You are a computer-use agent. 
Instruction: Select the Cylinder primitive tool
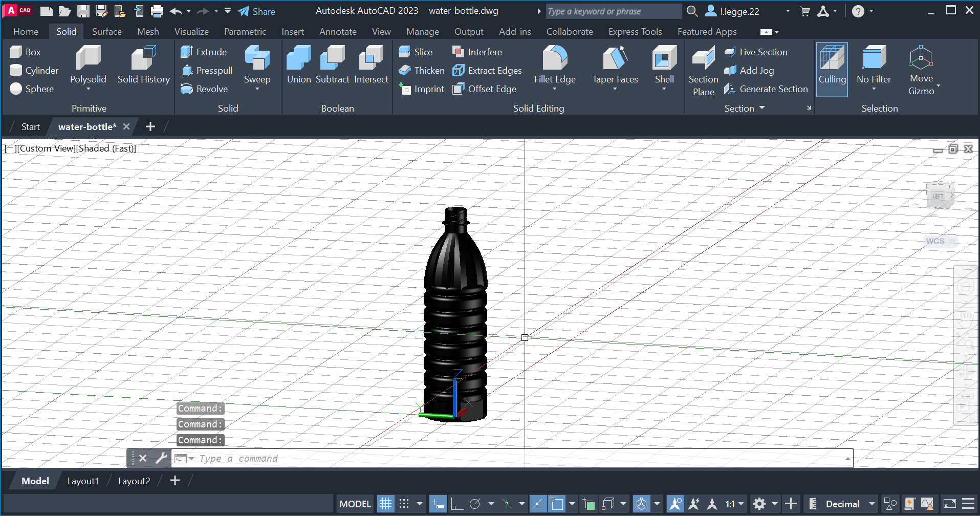[x=34, y=70]
